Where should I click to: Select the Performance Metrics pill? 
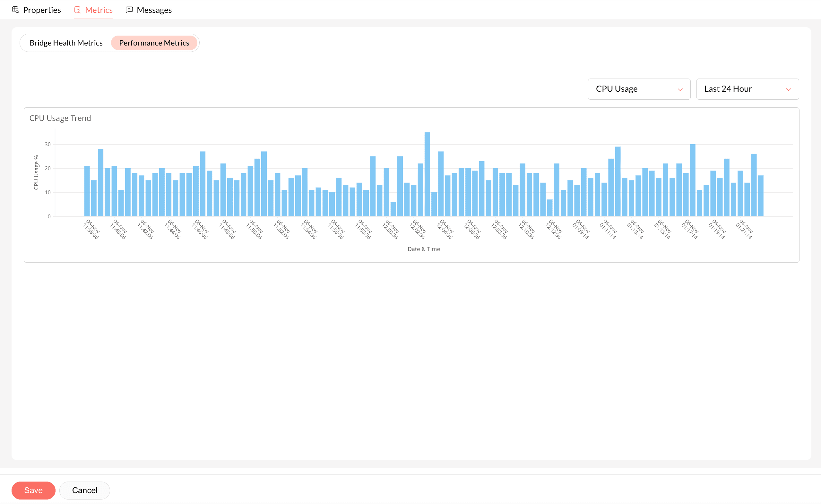click(154, 43)
